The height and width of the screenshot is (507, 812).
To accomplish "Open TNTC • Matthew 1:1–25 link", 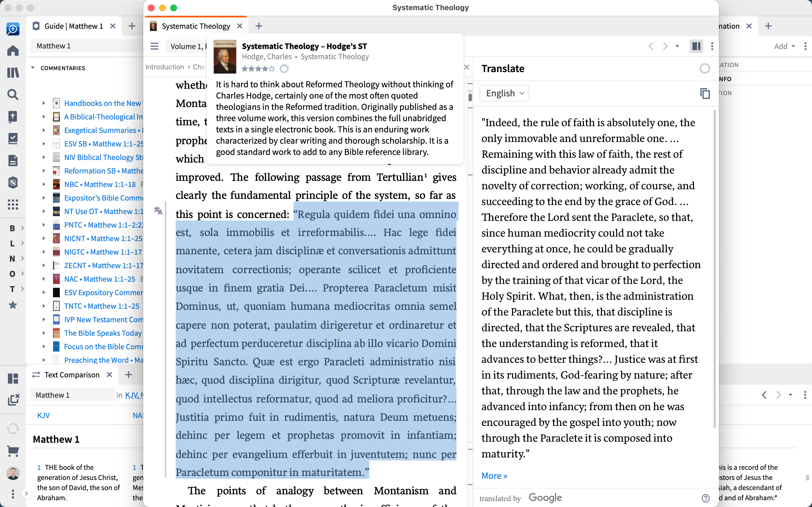I will coord(102,306).
